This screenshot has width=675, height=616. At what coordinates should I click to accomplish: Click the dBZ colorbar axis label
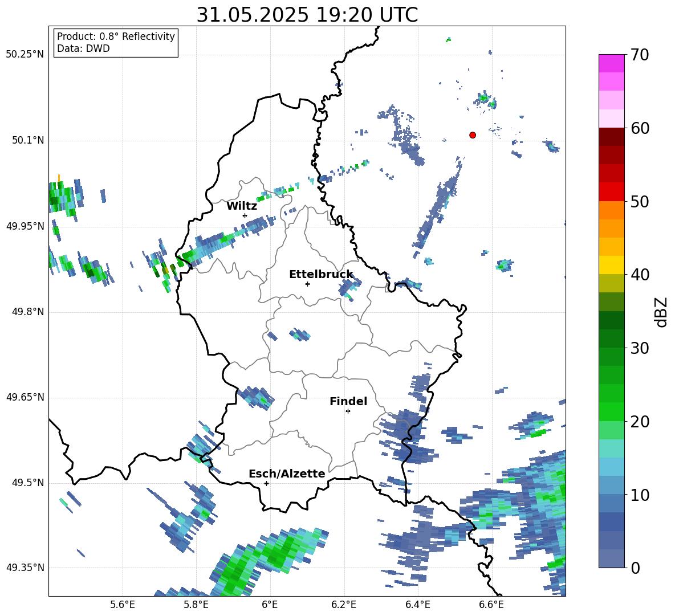click(662, 312)
